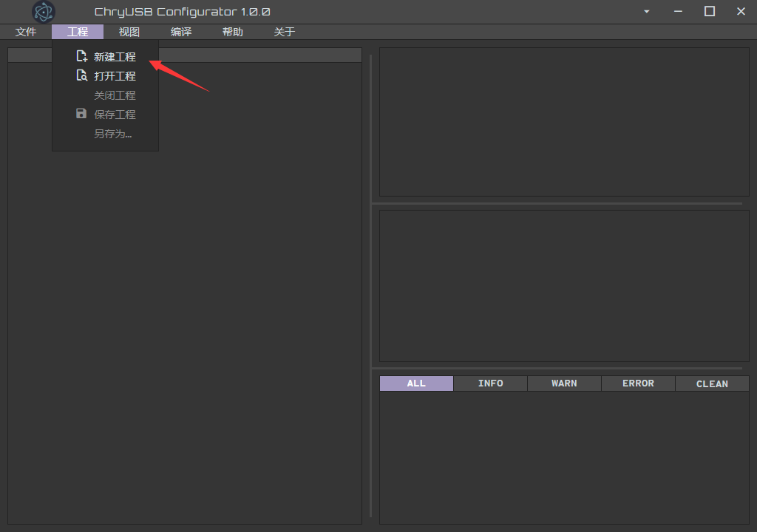This screenshot has height=532, width=757.
Task: Minimize the ChryUSB Configurator window
Action: (678, 12)
